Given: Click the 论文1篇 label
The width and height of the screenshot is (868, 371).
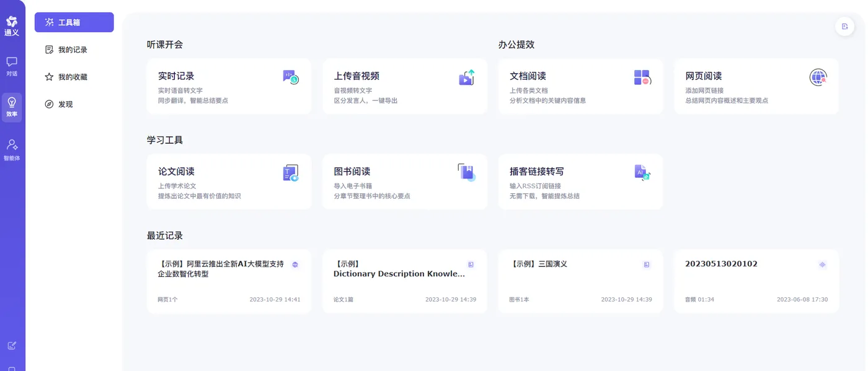Looking at the screenshot, I should tap(343, 299).
